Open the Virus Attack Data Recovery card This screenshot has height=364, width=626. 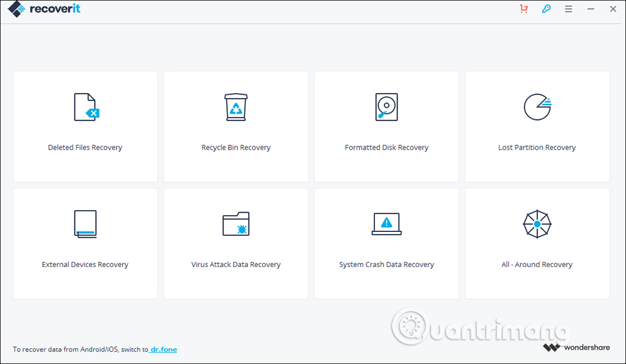(x=236, y=243)
